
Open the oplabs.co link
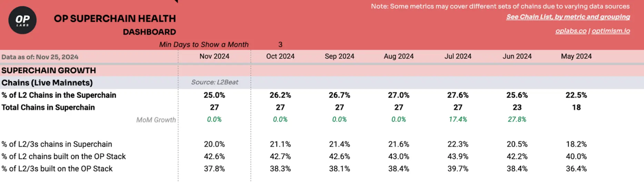click(x=571, y=31)
